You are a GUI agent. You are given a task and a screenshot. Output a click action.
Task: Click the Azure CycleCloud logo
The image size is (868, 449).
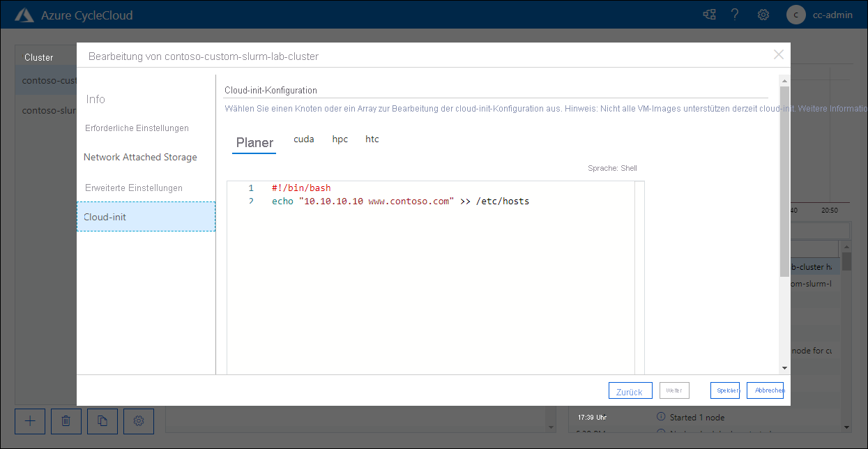24,13
